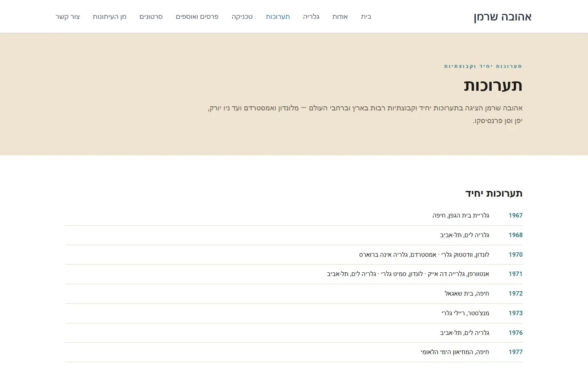Select the year 1970

[515, 255]
